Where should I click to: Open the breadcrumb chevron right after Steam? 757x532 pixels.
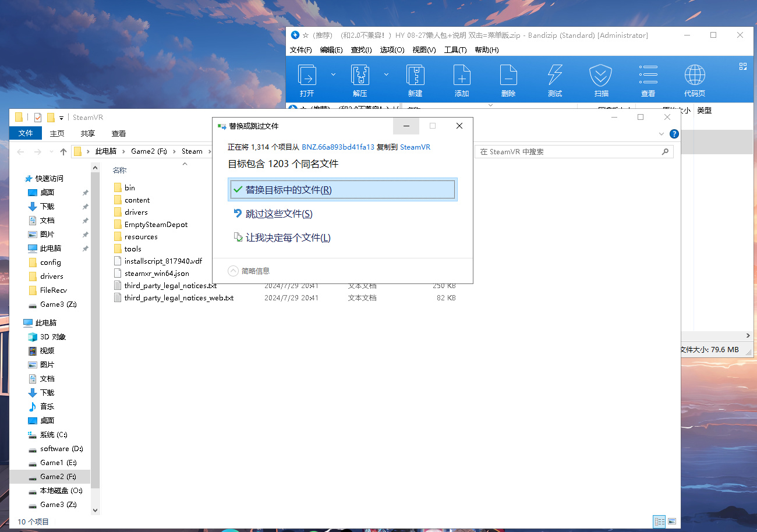[x=208, y=151]
